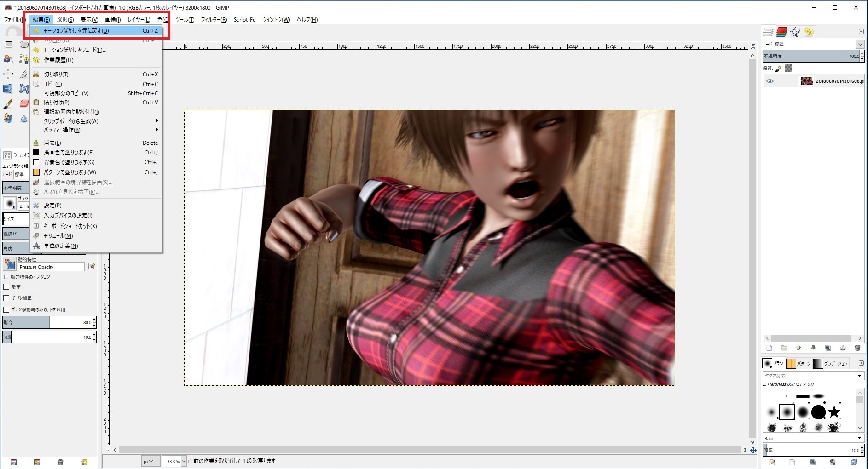Select the Blur/Sharpen droplet tool
The image size is (868, 469).
pyautogui.click(x=24, y=118)
